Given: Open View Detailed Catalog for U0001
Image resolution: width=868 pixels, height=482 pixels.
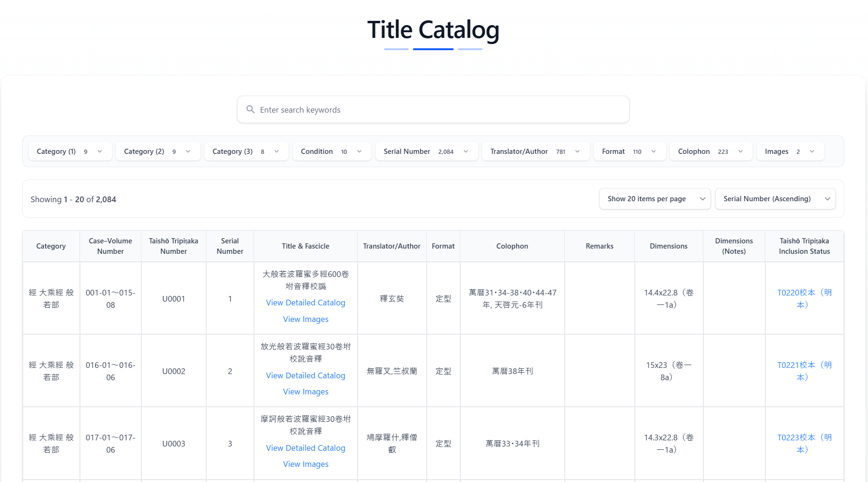Looking at the screenshot, I should 305,303.
